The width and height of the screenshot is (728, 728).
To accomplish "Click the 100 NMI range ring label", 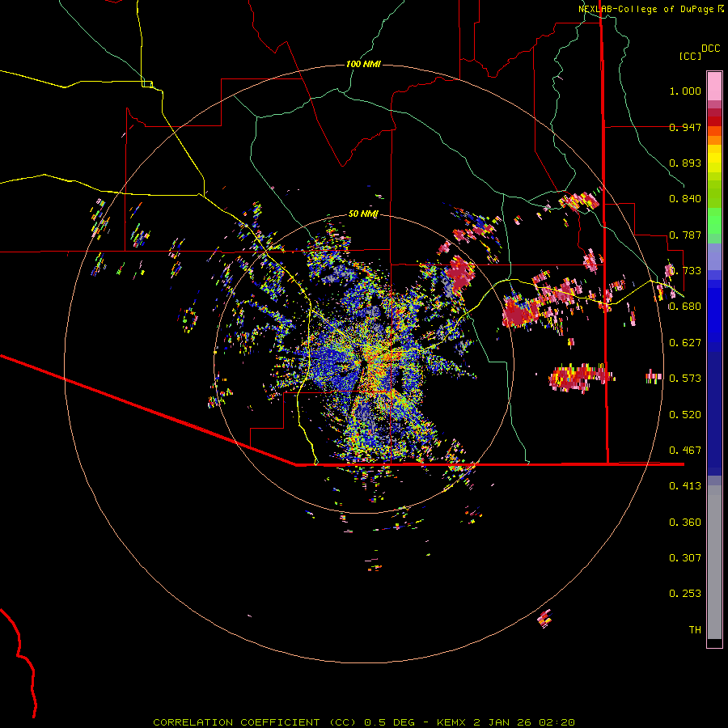I will (363, 64).
